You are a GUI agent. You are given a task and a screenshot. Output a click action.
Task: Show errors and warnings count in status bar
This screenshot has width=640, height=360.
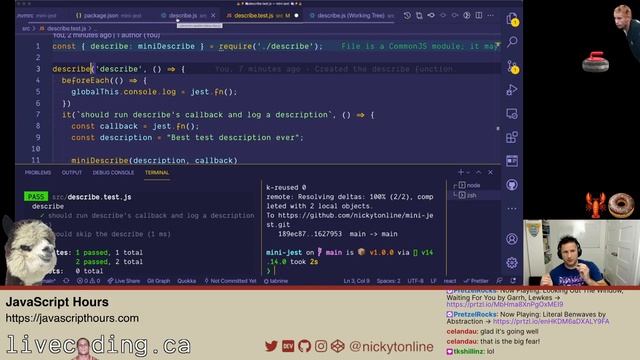click(88, 281)
